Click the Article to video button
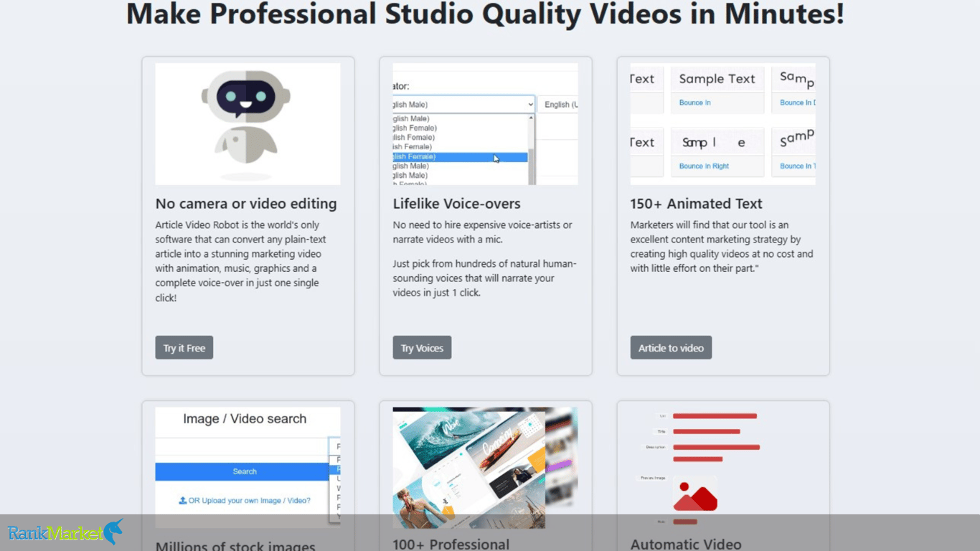Viewport: 980px width, 551px height. coord(671,347)
